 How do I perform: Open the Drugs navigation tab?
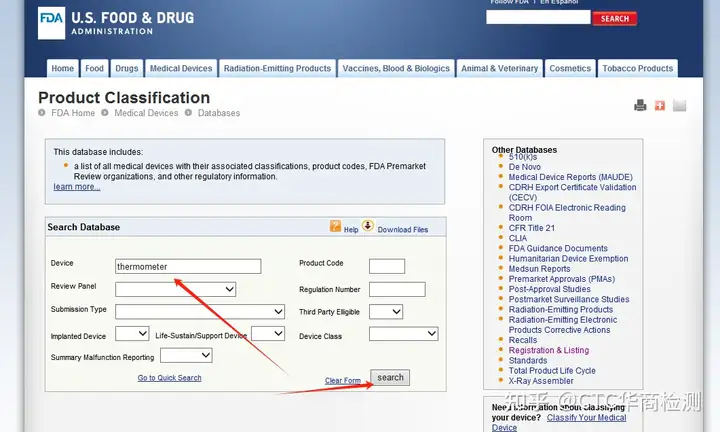[127, 69]
